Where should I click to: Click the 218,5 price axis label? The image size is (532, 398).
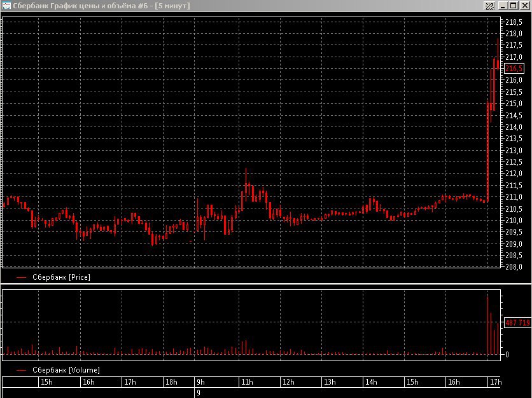coord(514,22)
